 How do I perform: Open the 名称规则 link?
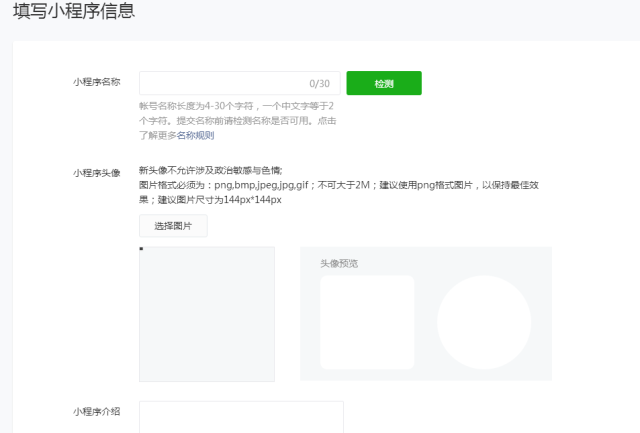(x=196, y=135)
